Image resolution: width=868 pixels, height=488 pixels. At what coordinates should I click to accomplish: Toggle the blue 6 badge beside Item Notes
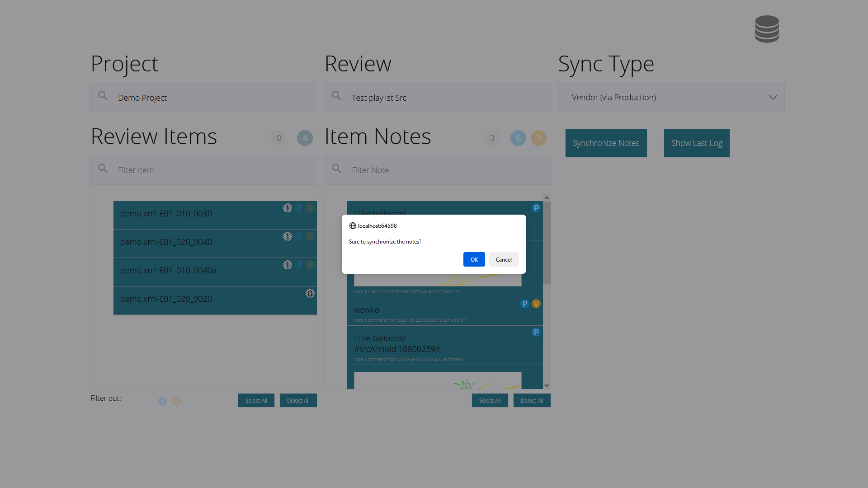pos(518,138)
